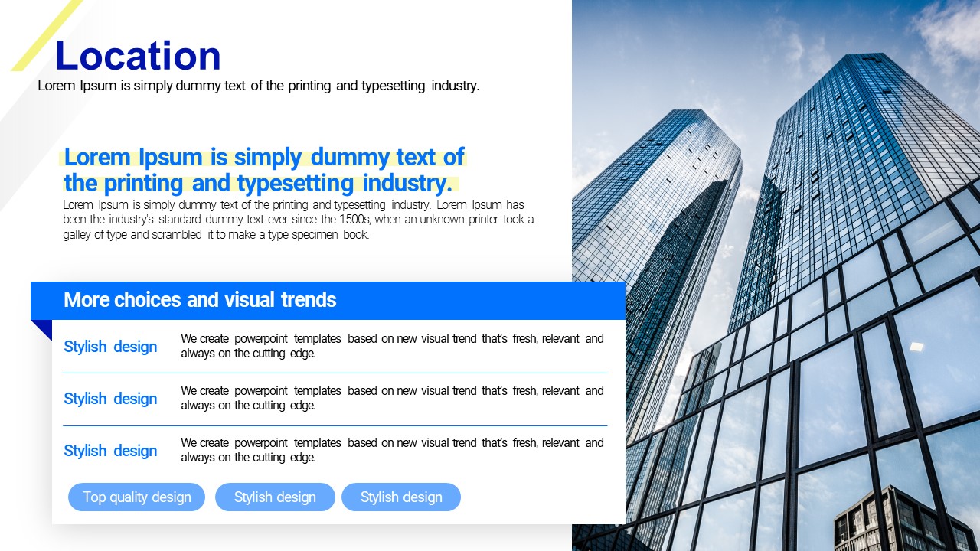The width and height of the screenshot is (980, 551).
Task: Select the second 'Stylish design' row label
Action: (x=110, y=399)
